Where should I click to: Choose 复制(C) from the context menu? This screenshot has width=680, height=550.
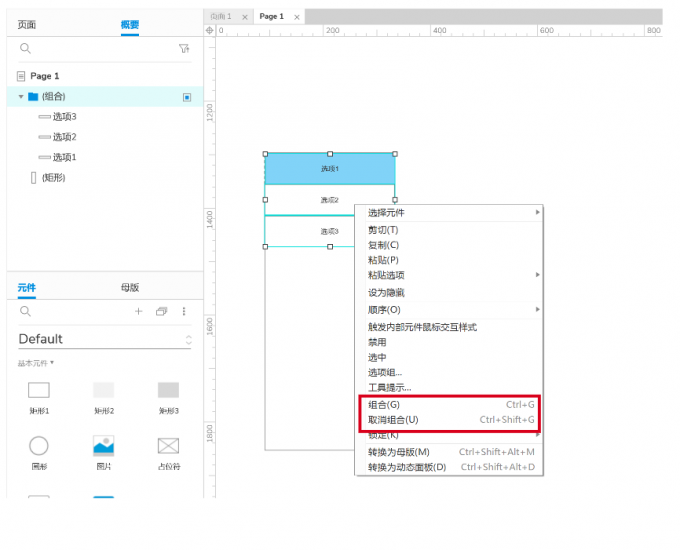point(449,245)
